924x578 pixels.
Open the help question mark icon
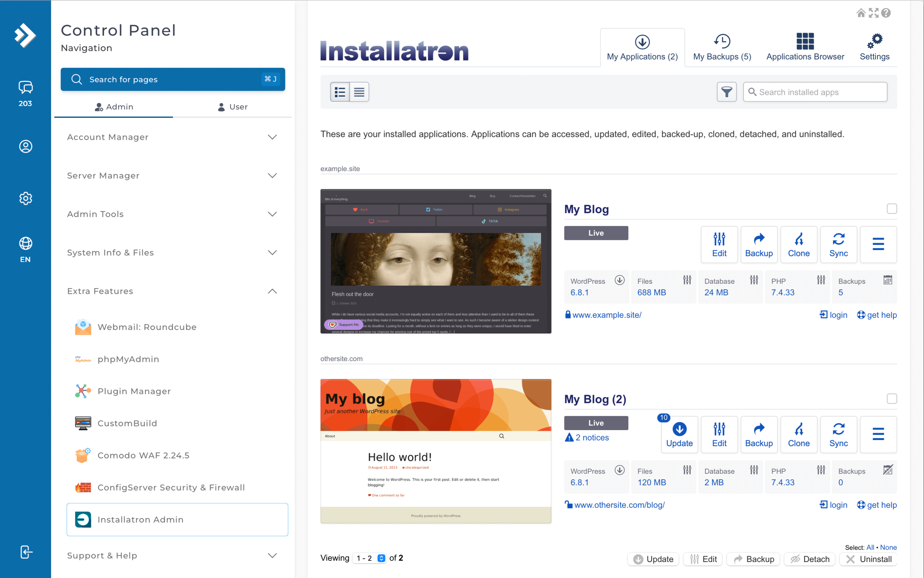[886, 13]
